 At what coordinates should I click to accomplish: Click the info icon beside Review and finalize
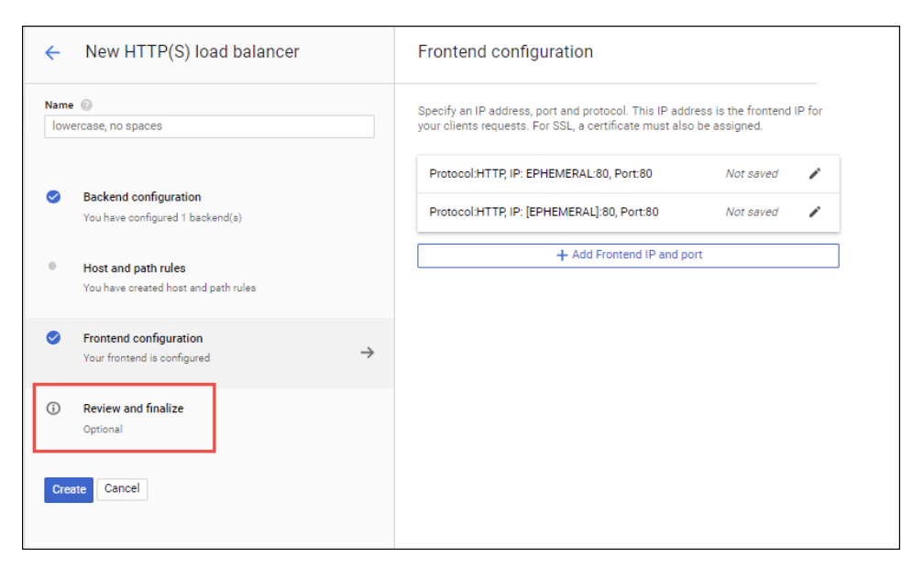[53, 409]
